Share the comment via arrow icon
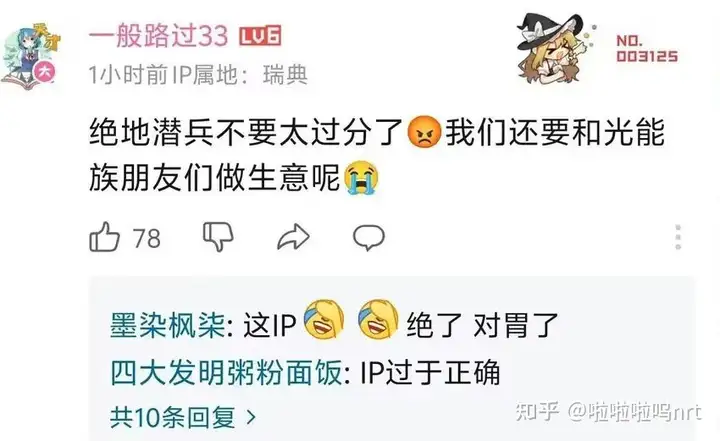This screenshot has width=720, height=441. [x=293, y=237]
